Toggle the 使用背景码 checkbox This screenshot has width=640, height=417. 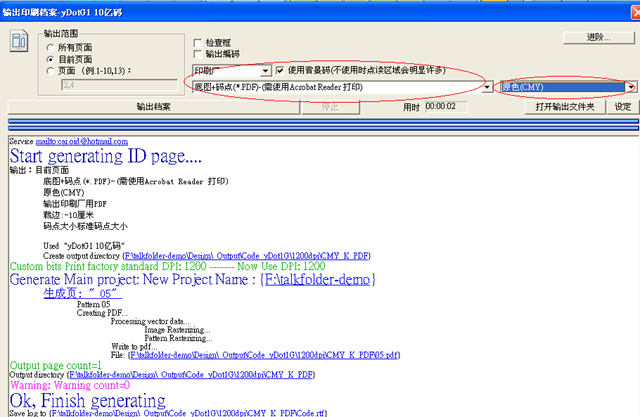pos(281,71)
